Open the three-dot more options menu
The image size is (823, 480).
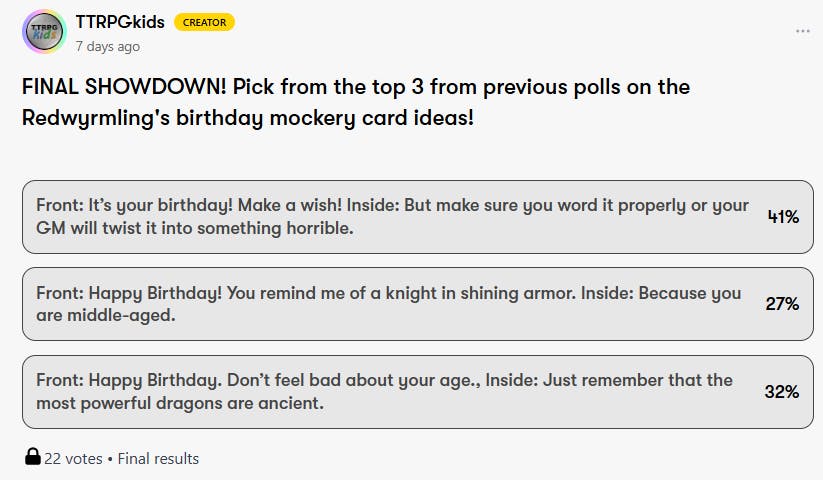pyautogui.click(x=802, y=31)
